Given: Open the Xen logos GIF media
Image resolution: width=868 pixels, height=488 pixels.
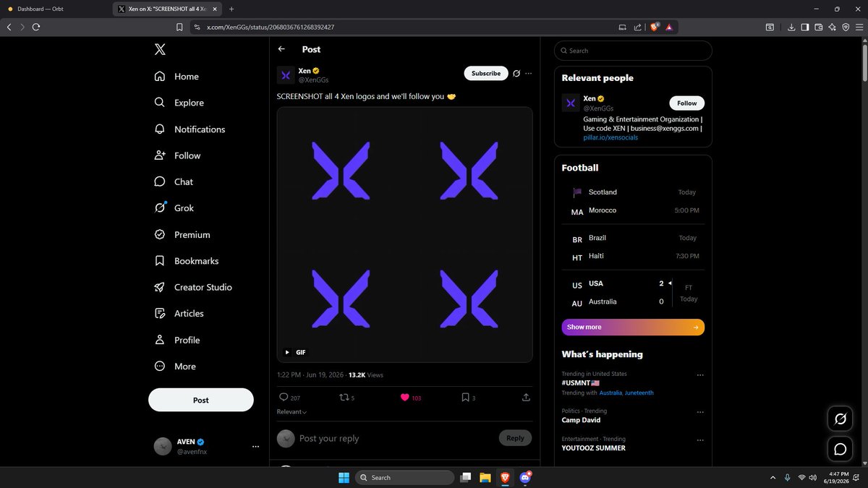Looking at the screenshot, I should click(x=405, y=234).
